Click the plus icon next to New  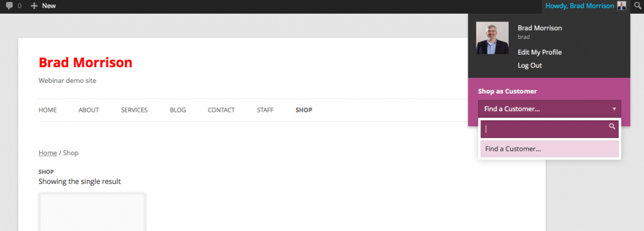[x=34, y=6]
